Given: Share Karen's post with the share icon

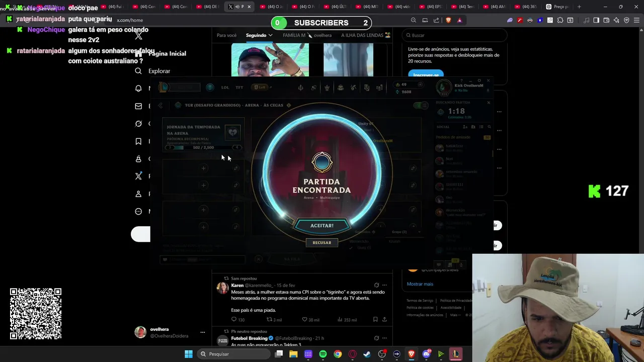Looking at the screenshot, I should pyautogui.click(x=384, y=320).
